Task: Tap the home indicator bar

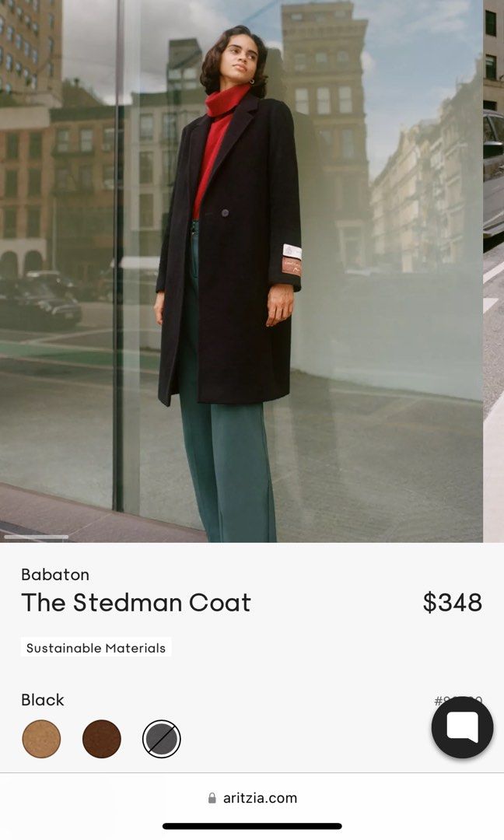Action: pos(252,826)
